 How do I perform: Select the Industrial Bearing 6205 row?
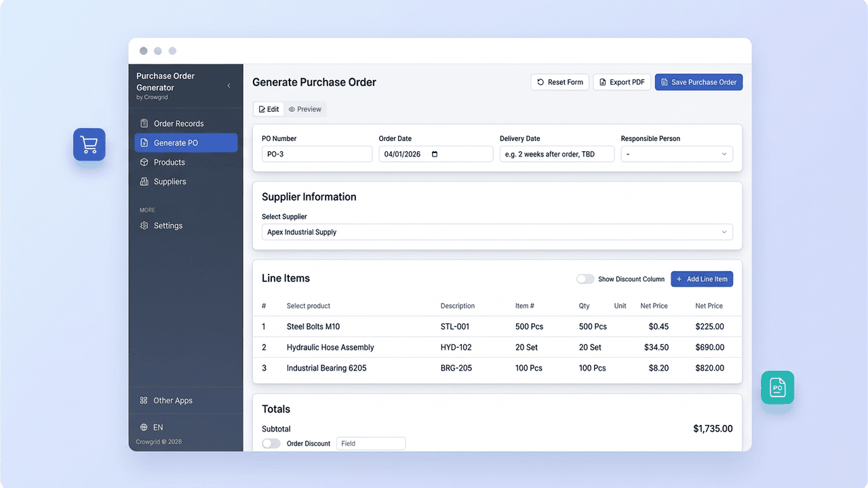click(497, 368)
